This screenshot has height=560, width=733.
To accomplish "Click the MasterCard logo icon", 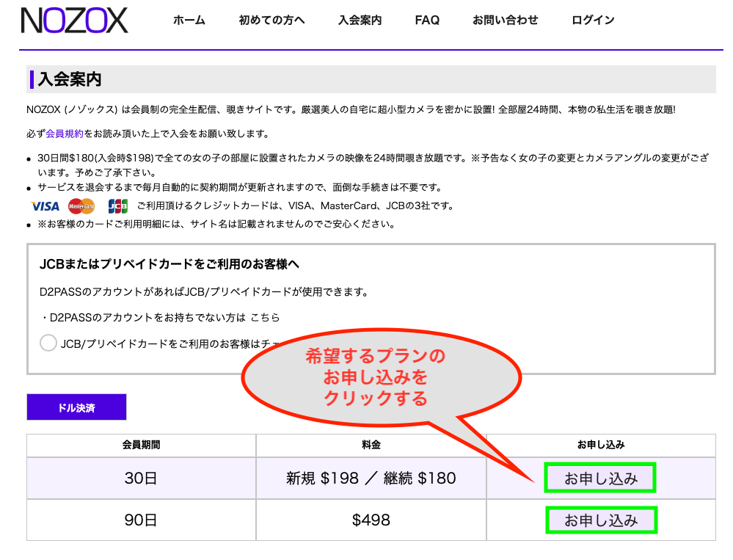I will [81, 206].
